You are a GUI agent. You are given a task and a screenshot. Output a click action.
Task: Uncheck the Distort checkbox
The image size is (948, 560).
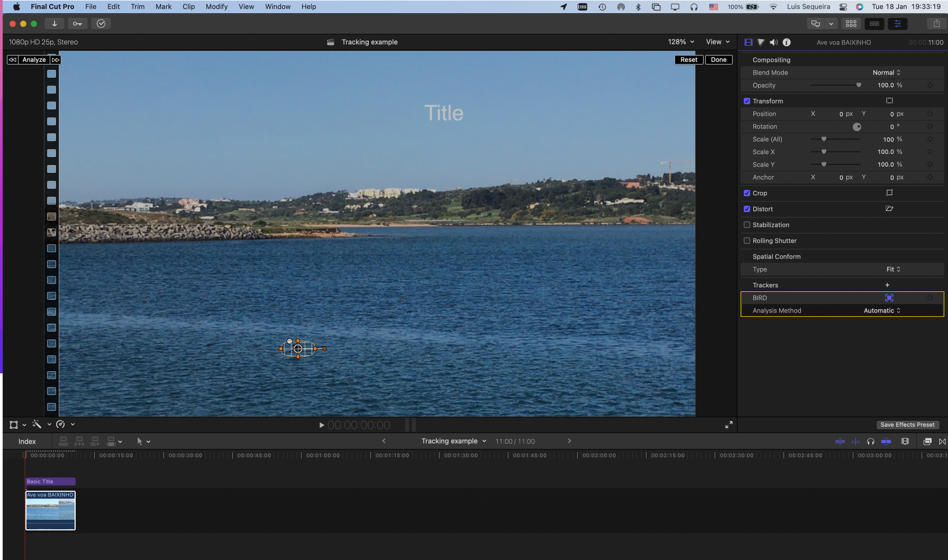click(747, 209)
